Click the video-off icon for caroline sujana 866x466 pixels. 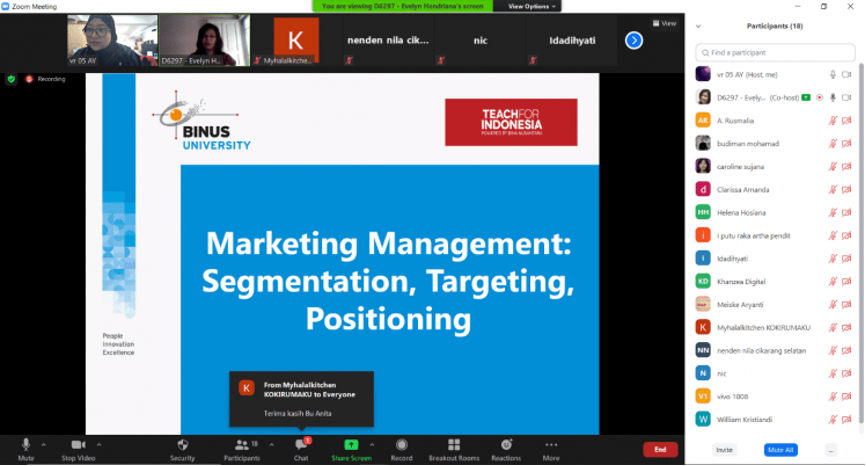pos(846,166)
